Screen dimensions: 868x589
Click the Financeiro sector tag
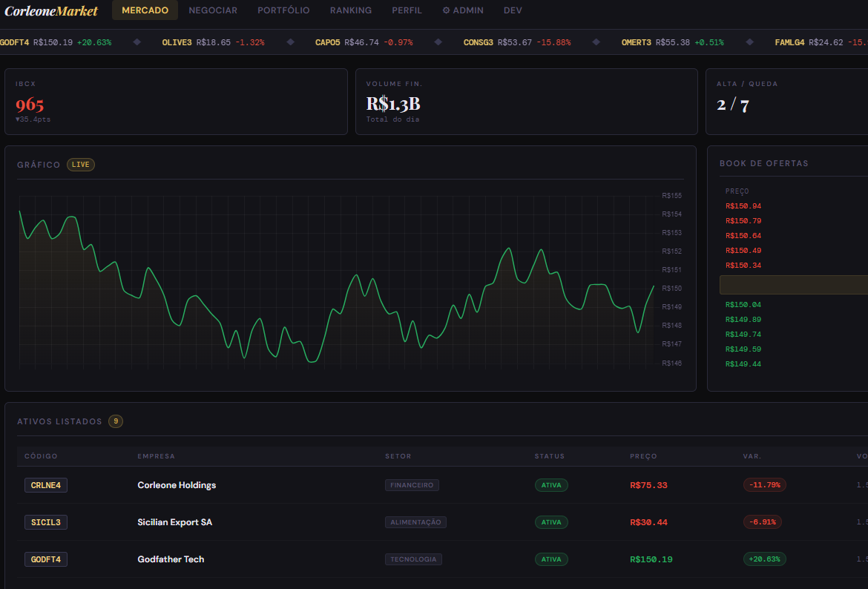coord(412,485)
